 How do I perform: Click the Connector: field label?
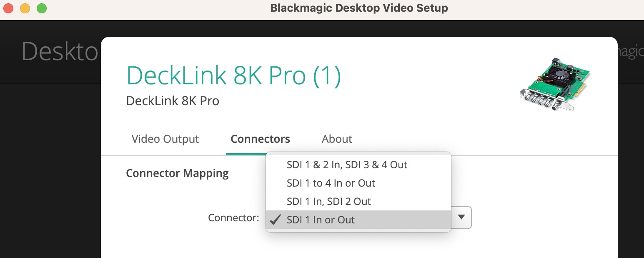233,218
